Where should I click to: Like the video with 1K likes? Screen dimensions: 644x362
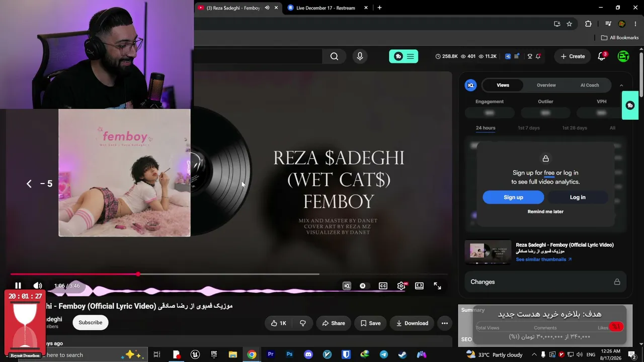(x=278, y=323)
